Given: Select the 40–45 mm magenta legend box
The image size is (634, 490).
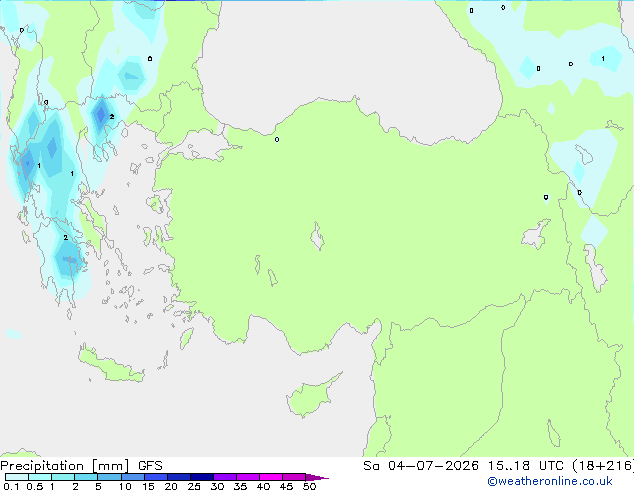Looking at the screenshot, I should 271,477.
